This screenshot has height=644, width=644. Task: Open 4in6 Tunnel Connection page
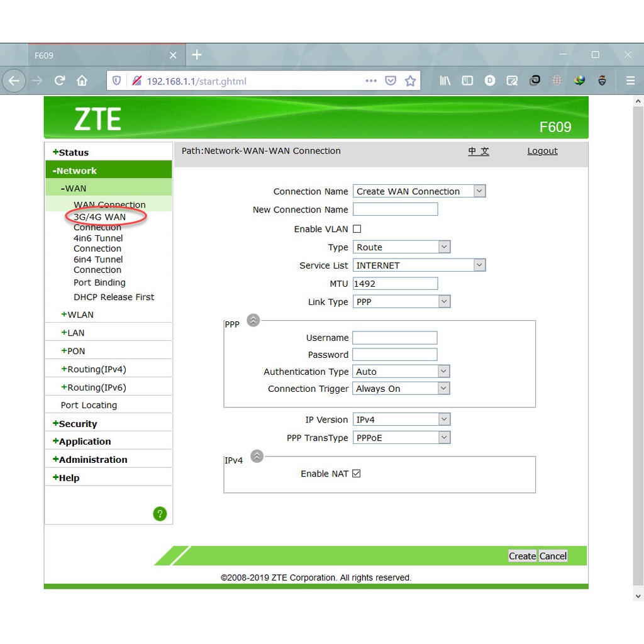[x=98, y=243]
